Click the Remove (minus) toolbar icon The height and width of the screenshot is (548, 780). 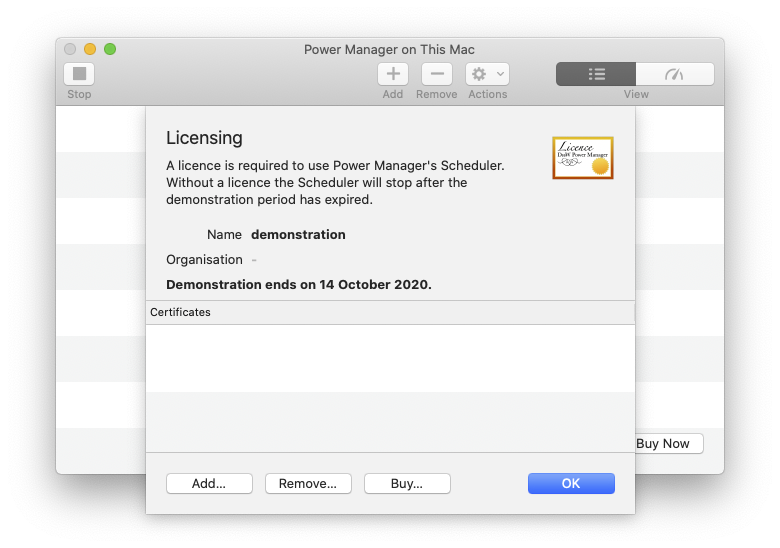click(x=437, y=74)
